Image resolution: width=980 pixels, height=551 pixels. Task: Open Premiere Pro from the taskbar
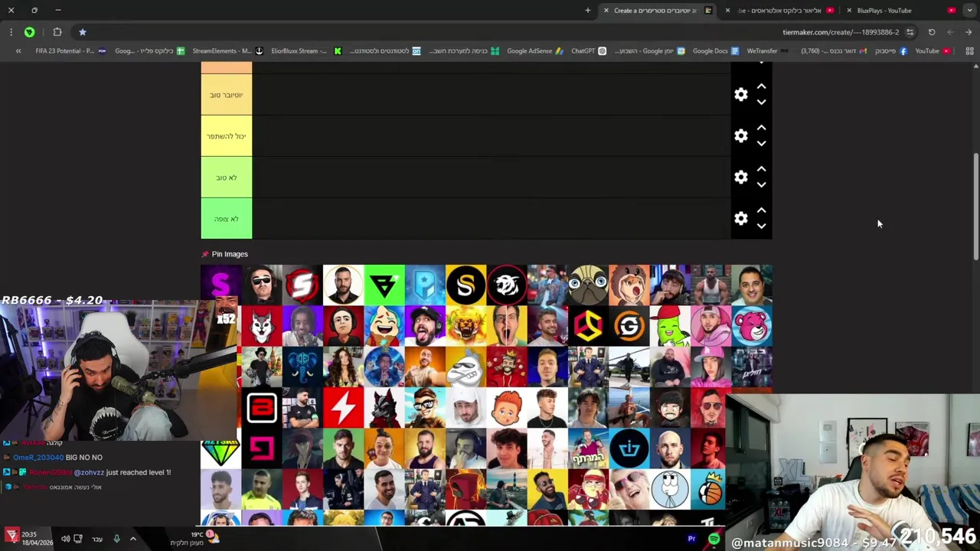pyautogui.click(x=691, y=539)
